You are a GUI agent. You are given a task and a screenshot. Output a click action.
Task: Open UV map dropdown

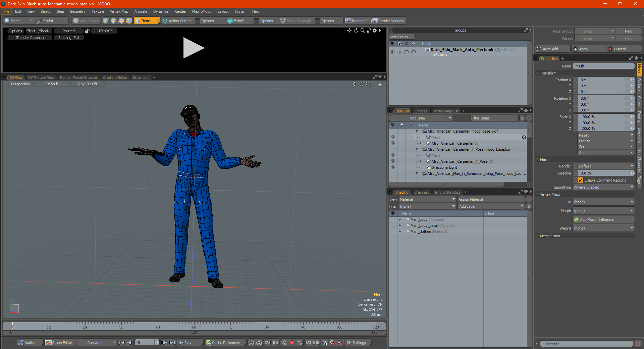pyautogui.click(x=603, y=202)
